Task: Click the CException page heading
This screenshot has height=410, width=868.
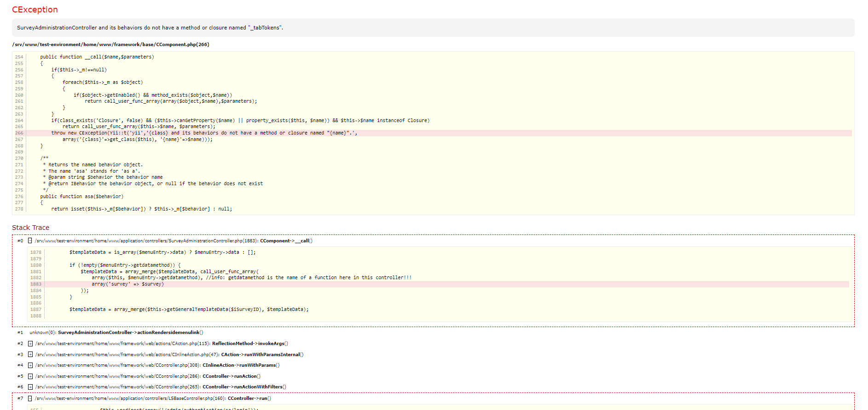Action: point(35,10)
